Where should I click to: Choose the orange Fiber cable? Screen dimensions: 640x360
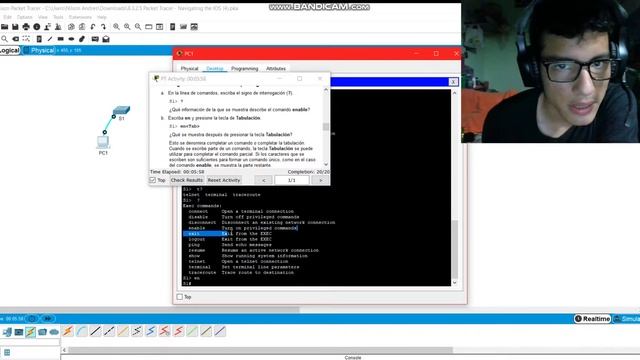click(123, 331)
